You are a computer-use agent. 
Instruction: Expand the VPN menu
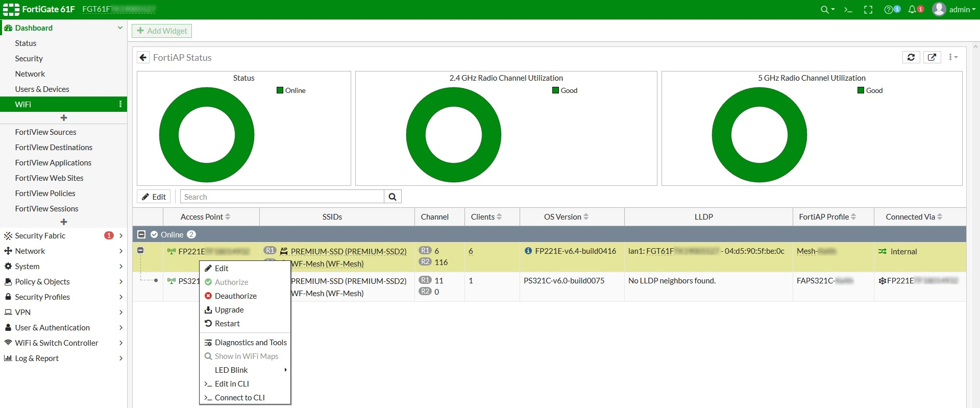point(121,312)
